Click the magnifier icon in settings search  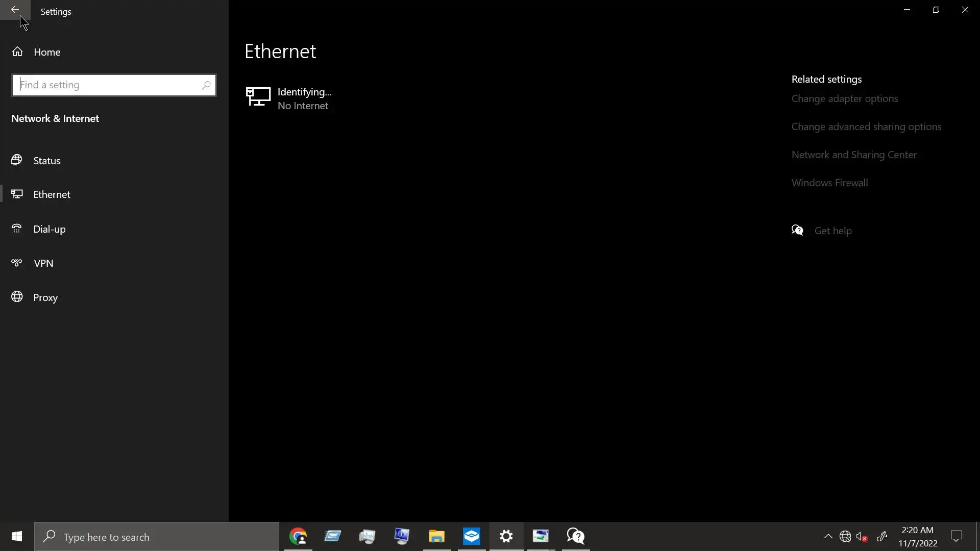[x=206, y=85]
